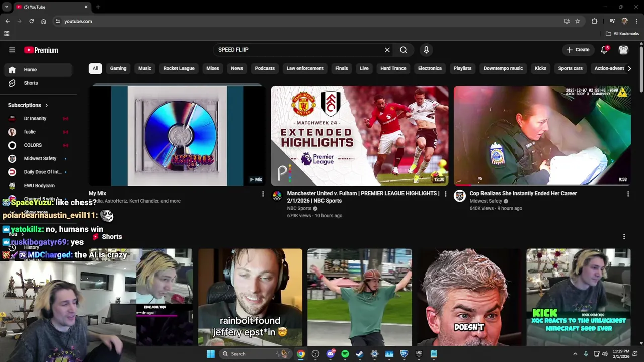This screenshot has width=644, height=362.
Task: Show hidden system tray icons
Action: click(x=575, y=354)
